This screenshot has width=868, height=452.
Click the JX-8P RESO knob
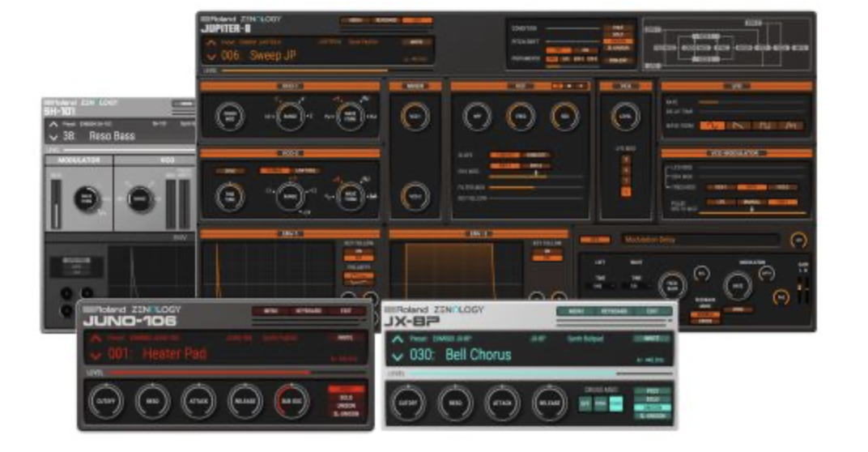tap(455, 403)
